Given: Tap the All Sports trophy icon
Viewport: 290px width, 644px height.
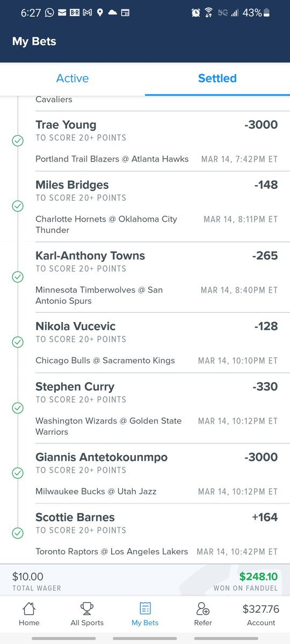Looking at the screenshot, I should [x=86, y=608].
